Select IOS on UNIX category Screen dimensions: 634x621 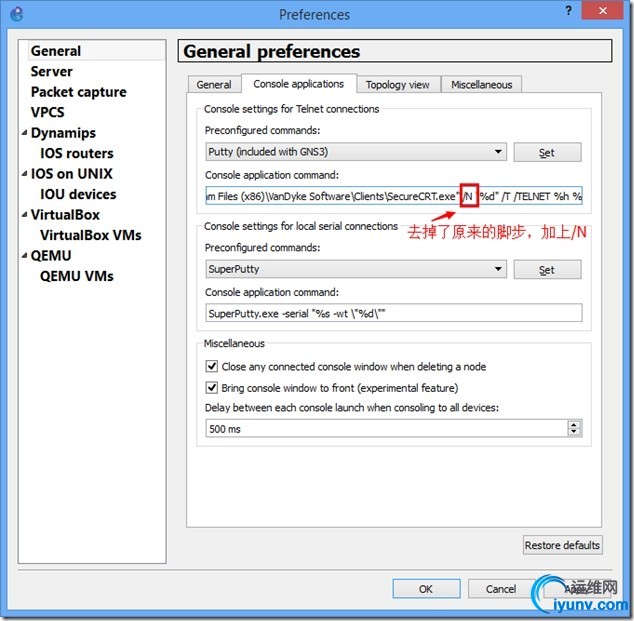pyautogui.click(x=72, y=174)
